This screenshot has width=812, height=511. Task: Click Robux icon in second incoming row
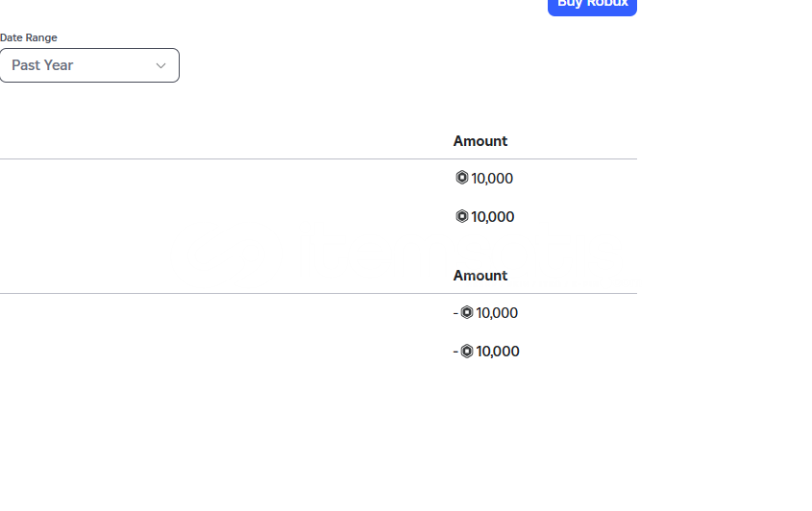point(462,216)
